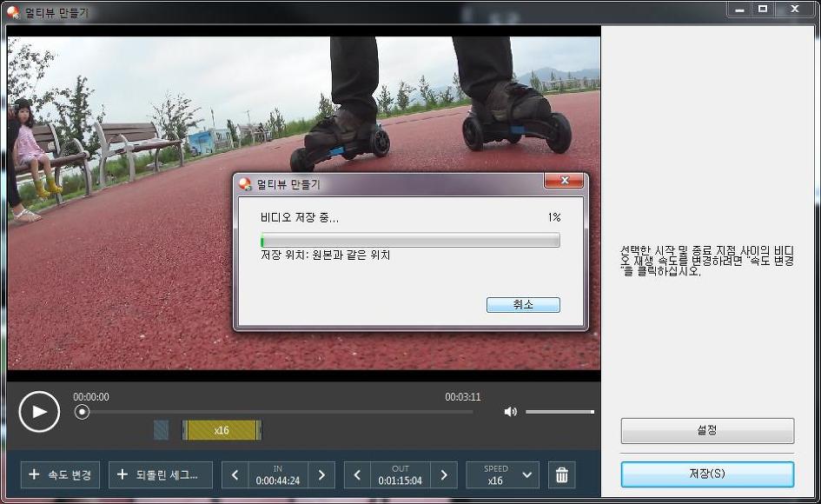The image size is (821, 504).
Task: Cancel saving with the 취소 button
Action: tap(523, 305)
